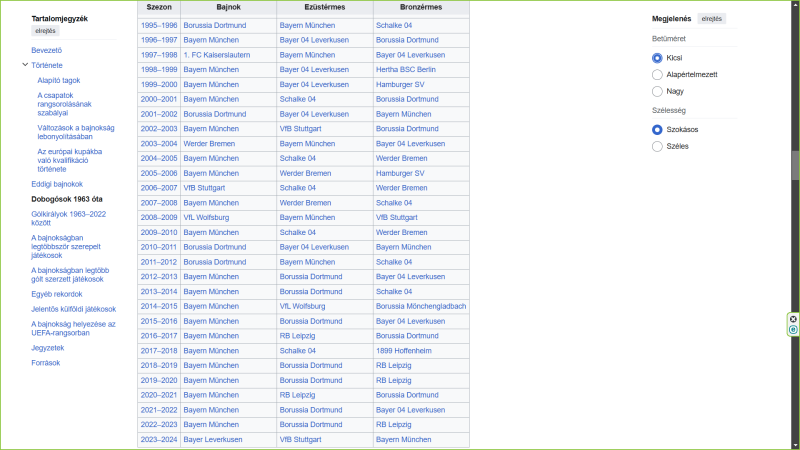Jump to Alapító tagok section
Viewport: 800px width, 450px height.
point(59,80)
